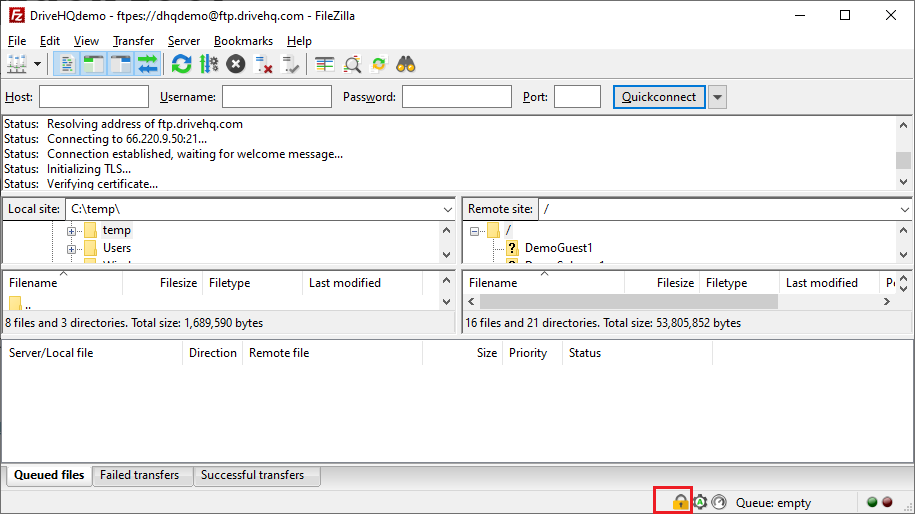The width and height of the screenshot is (915, 514).
Task: Collapse the remote root folder node
Action: pos(474,231)
